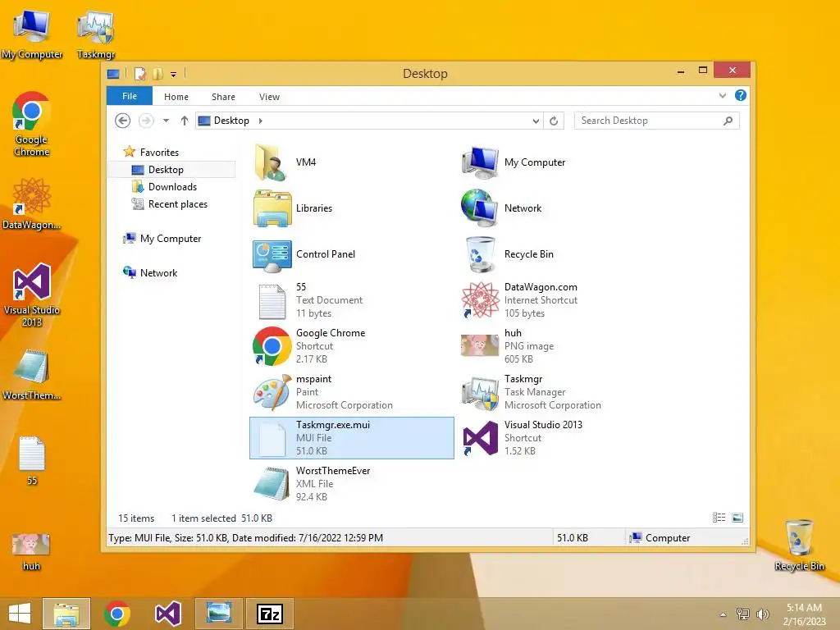Select the mspaint Paint icon

pyautogui.click(x=272, y=392)
